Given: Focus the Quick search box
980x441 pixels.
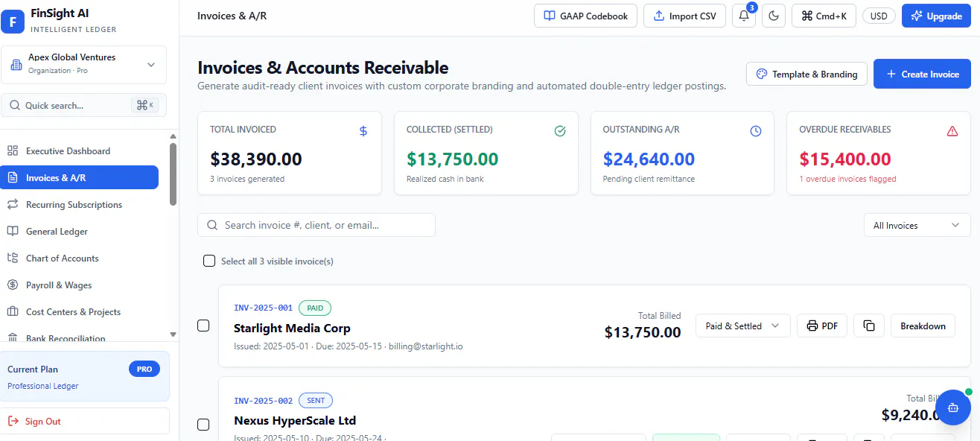Looking at the screenshot, I should click(83, 105).
